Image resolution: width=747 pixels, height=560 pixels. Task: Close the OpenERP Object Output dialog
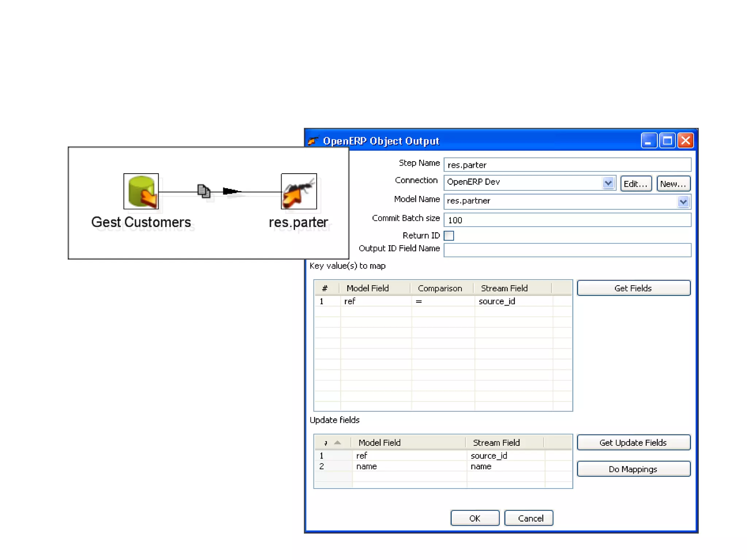686,140
